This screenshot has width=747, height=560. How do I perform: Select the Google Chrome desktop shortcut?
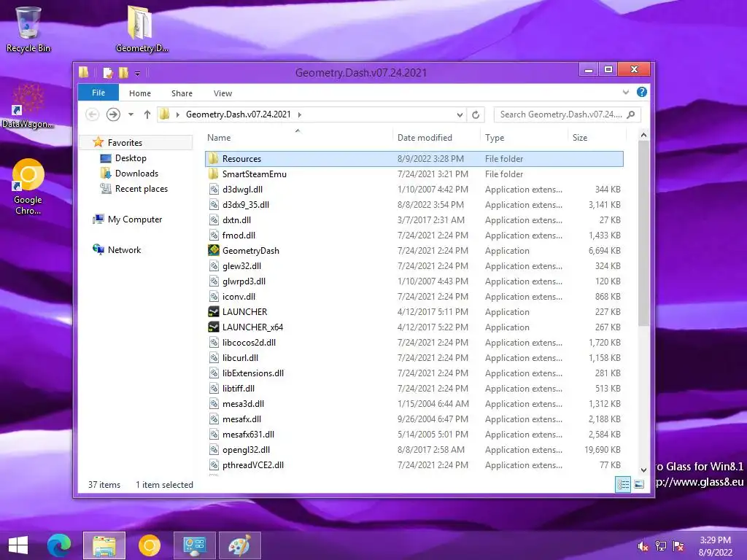(28, 187)
